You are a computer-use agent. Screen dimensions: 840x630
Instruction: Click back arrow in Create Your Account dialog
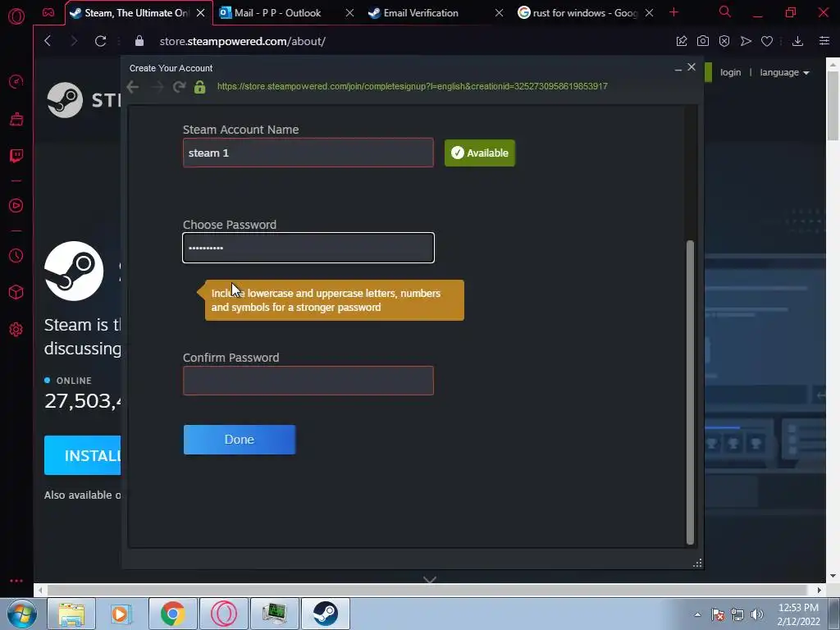coord(133,87)
